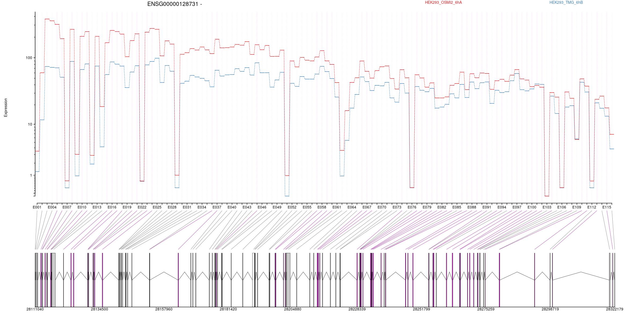644x322 pixels.
Task: Click exon label E103
Action: 547,207
